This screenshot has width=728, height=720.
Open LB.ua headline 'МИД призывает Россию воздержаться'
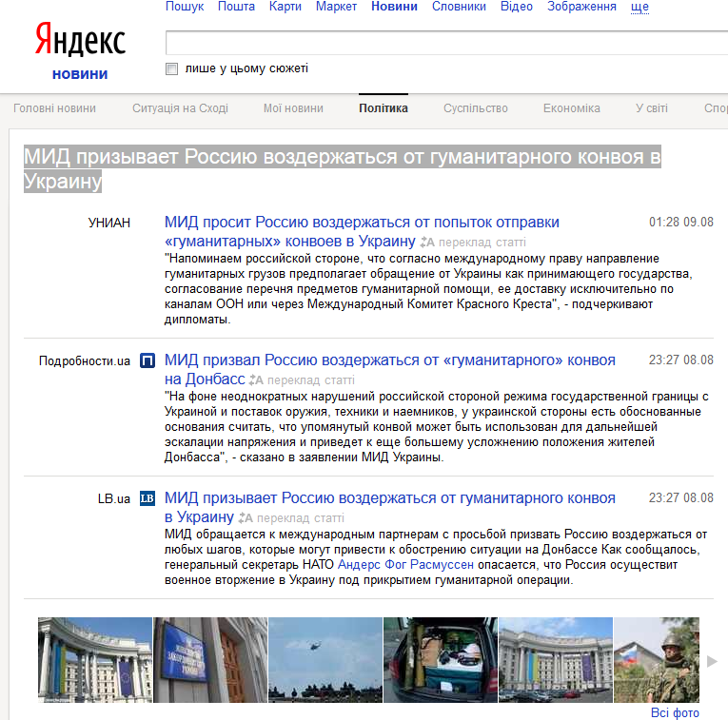[x=390, y=507]
